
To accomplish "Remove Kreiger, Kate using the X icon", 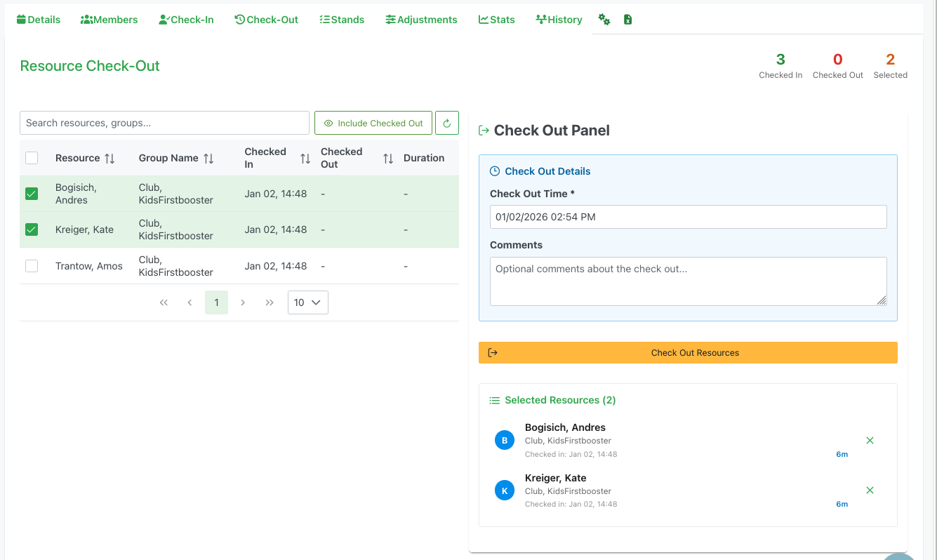I will tap(870, 491).
